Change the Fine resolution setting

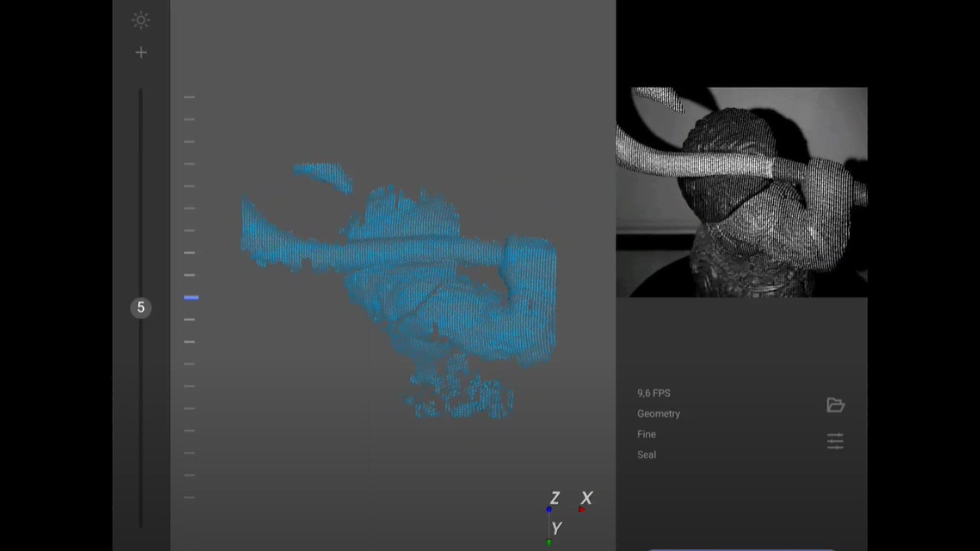coord(646,434)
